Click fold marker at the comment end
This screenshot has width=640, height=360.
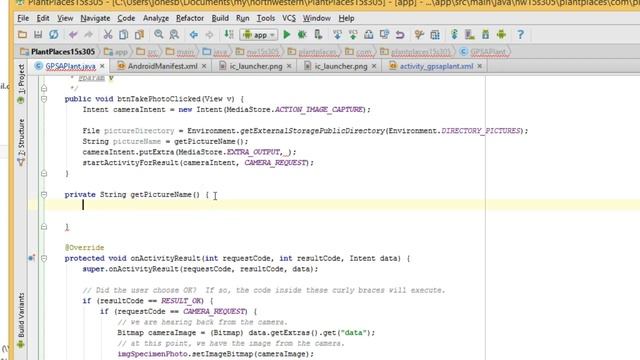(x=44, y=88)
